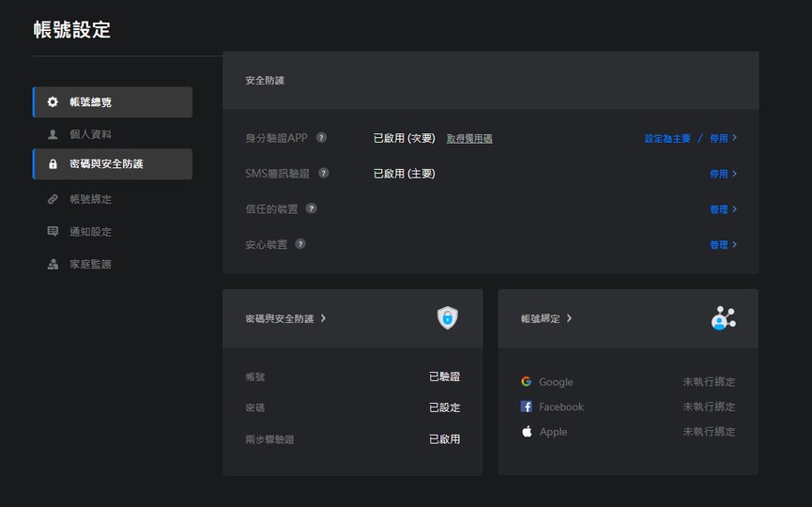
Task: Click the chain link icon beside 帳號綁定
Action: [53, 199]
